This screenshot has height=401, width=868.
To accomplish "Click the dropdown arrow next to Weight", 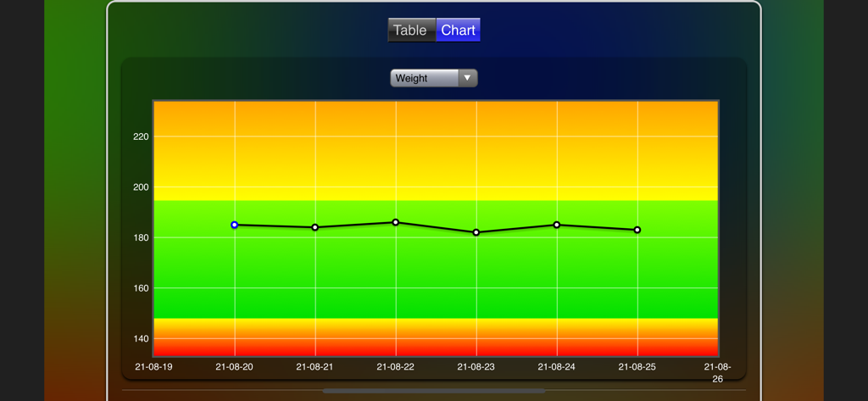I will [x=468, y=78].
